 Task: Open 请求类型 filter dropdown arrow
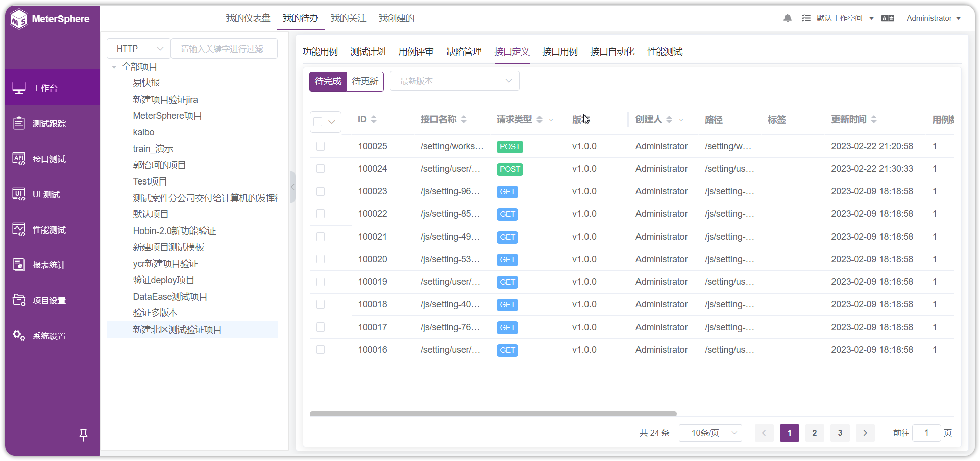[551, 120]
